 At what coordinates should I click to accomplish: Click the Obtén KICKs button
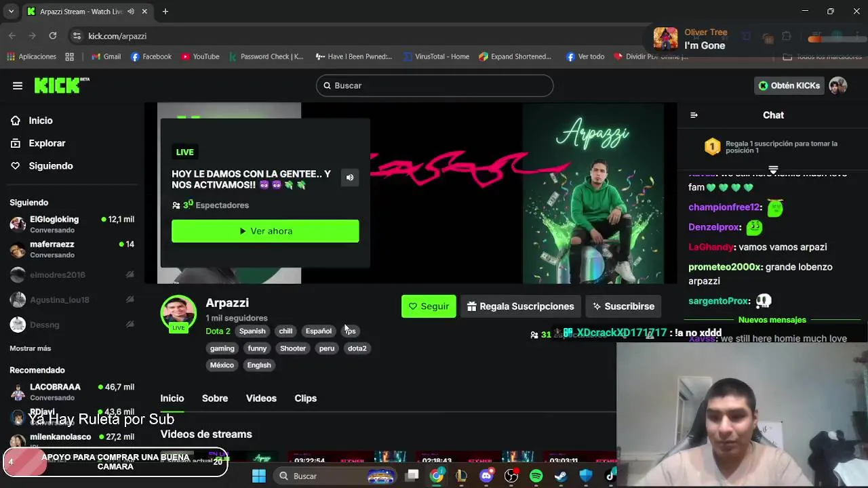[x=789, y=85]
